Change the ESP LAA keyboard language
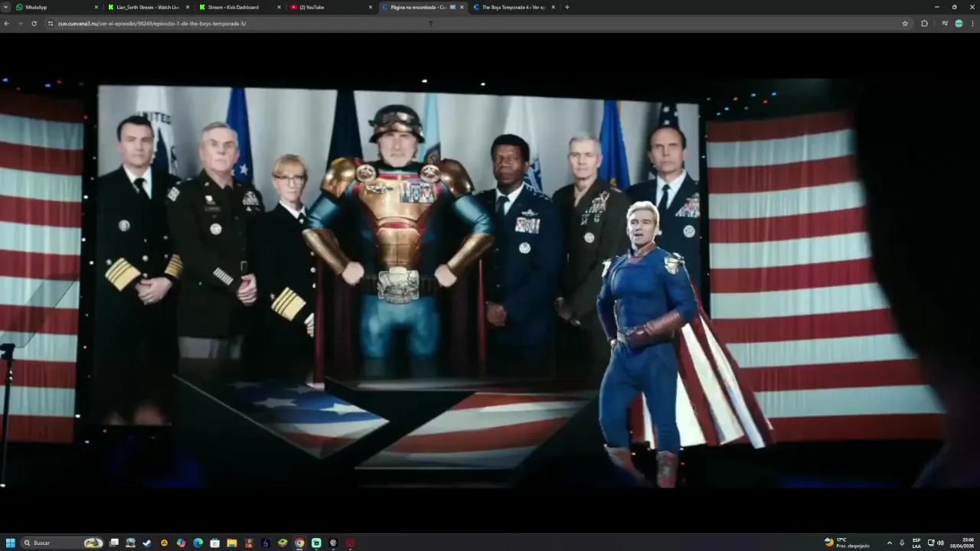Screen dimensions: 980x551 [916, 543]
